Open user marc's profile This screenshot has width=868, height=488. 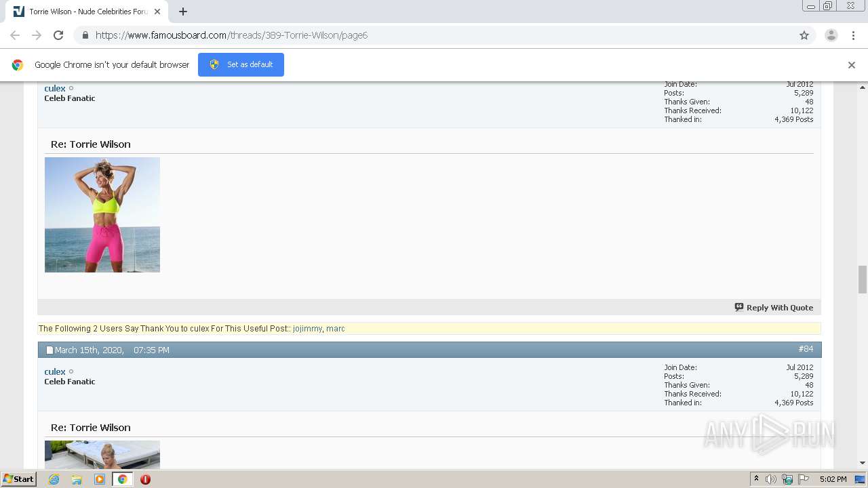click(336, 329)
